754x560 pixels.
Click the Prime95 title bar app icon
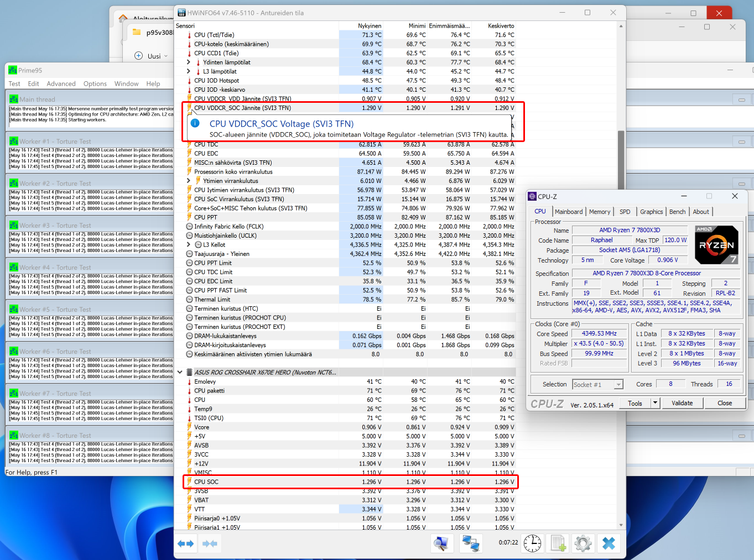(x=13, y=70)
